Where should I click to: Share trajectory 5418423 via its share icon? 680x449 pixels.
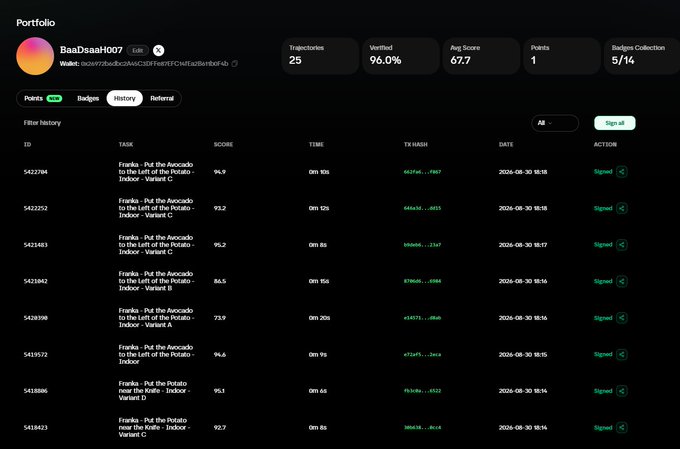pyautogui.click(x=621, y=428)
